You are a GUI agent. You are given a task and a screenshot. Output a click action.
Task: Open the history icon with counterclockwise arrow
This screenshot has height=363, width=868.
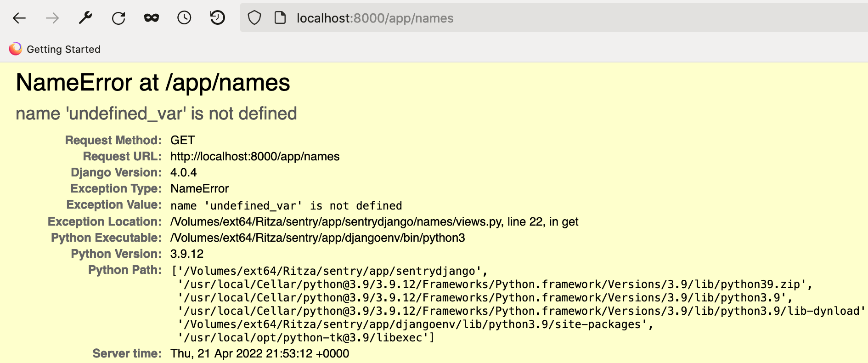pos(217,18)
